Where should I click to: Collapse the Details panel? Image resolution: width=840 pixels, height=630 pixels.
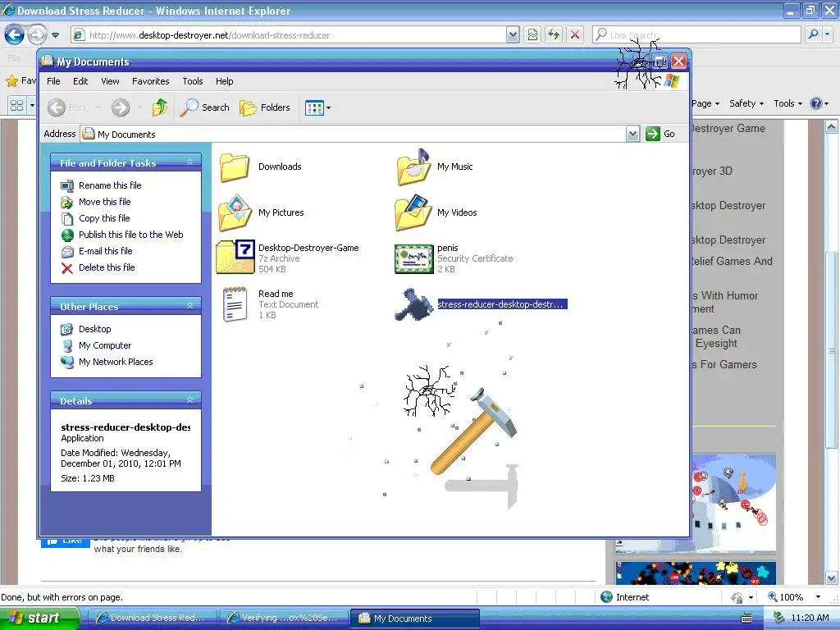click(x=189, y=400)
